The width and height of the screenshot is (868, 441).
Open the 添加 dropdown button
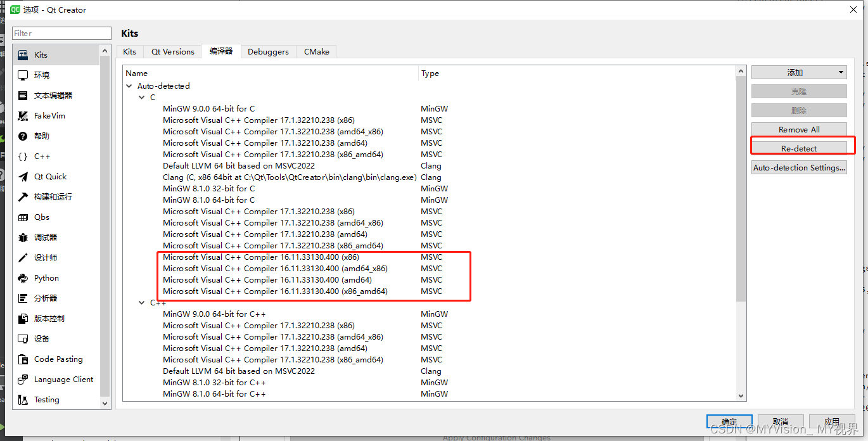tap(799, 73)
